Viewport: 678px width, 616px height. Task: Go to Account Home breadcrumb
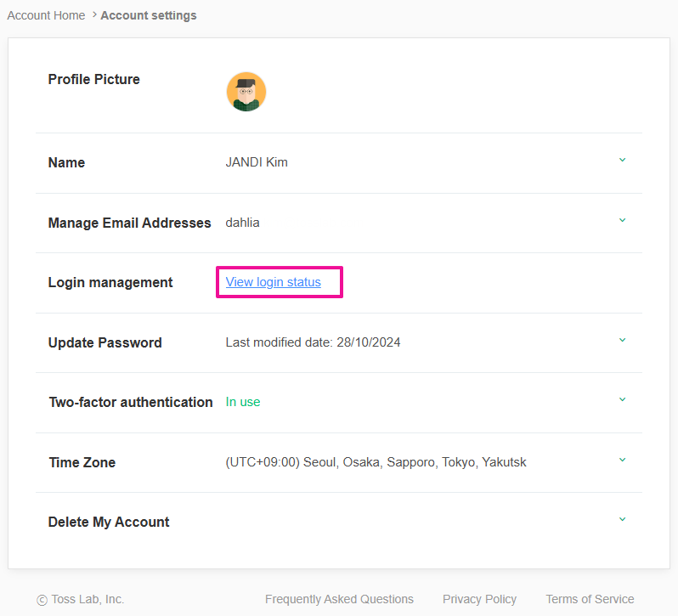click(46, 15)
